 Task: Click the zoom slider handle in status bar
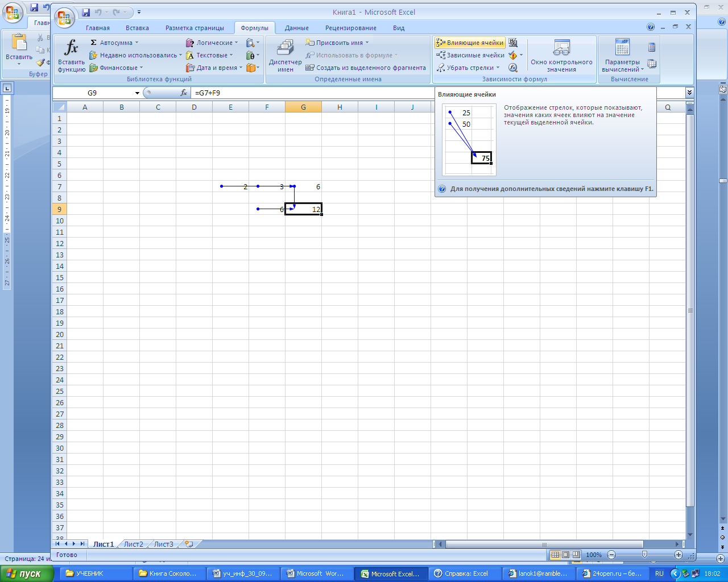click(x=644, y=555)
